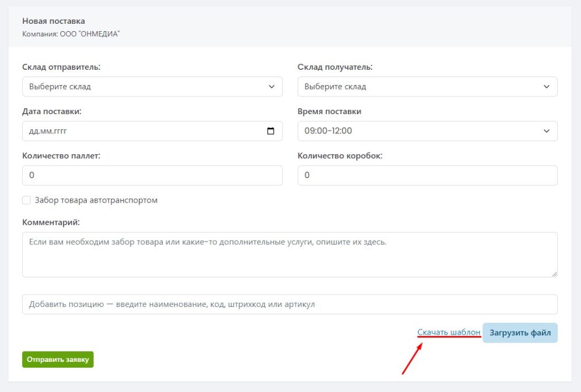Grab the resize handle of the Комментарий textarea
The width and height of the screenshot is (581, 392).
click(x=554, y=273)
